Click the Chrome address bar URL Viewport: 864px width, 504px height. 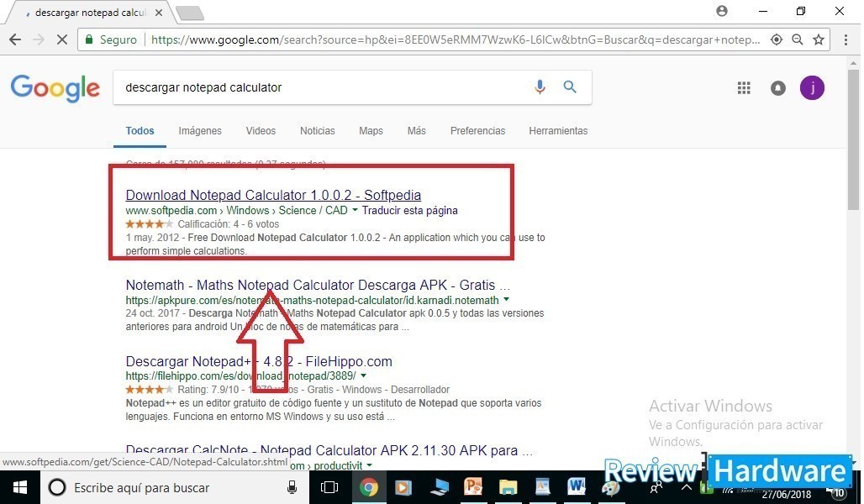click(456, 39)
